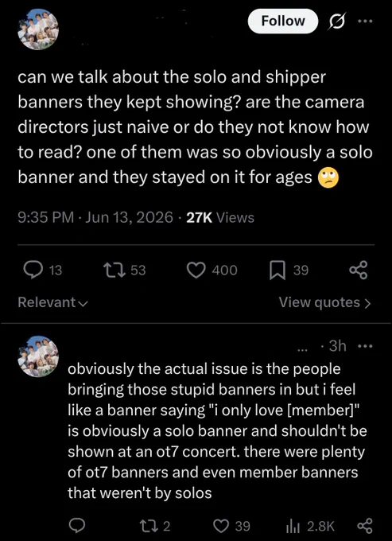This screenshot has width=392, height=541.
Task: Open the original poster's profile picture
Action: [38, 29]
